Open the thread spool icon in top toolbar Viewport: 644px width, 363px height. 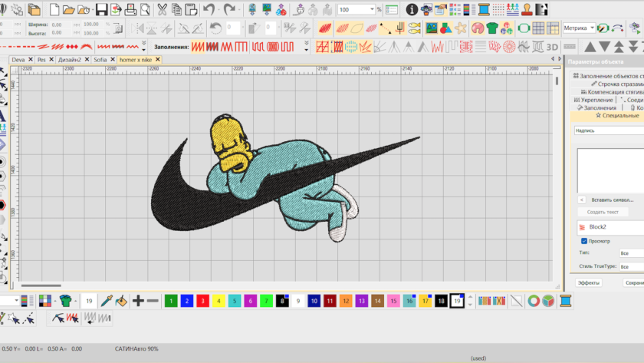[x=484, y=9]
